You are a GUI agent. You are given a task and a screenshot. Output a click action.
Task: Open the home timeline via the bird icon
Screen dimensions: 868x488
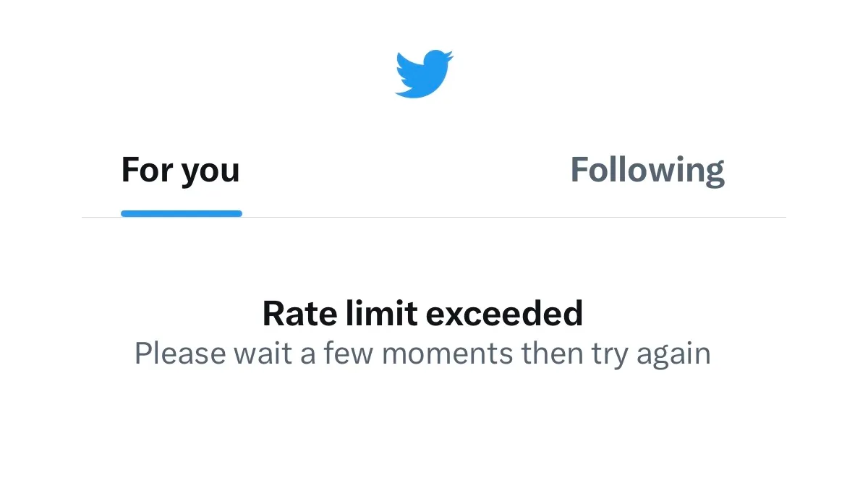coord(423,72)
